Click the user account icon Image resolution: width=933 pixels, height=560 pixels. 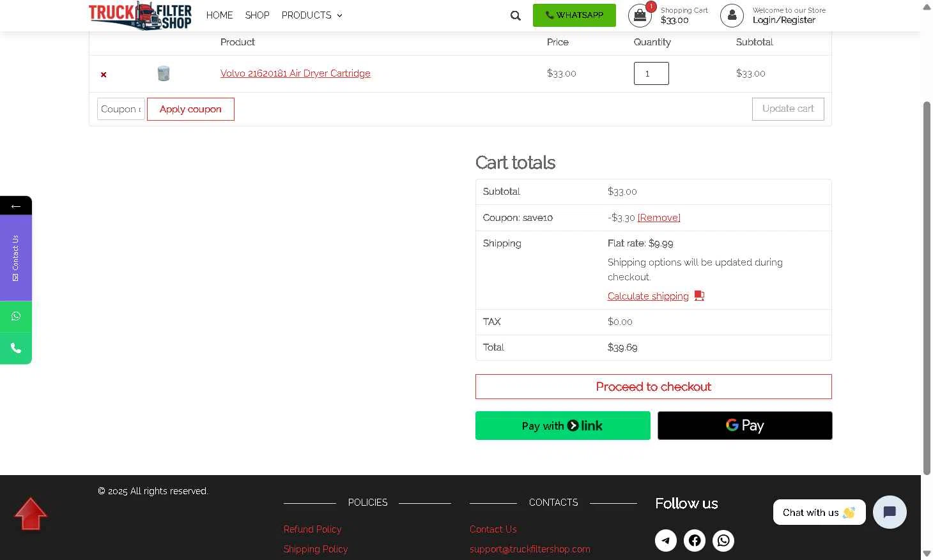(x=732, y=16)
